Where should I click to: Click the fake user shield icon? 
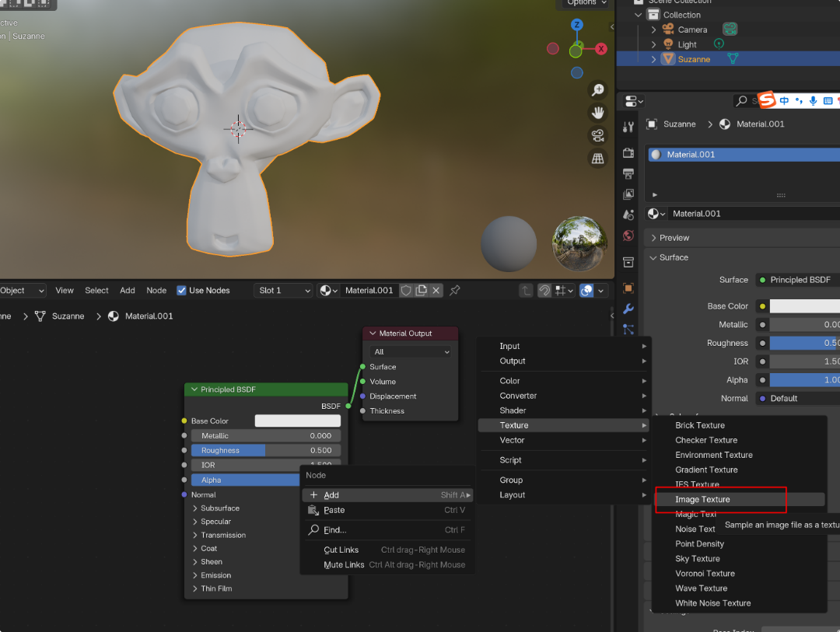[406, 290]
